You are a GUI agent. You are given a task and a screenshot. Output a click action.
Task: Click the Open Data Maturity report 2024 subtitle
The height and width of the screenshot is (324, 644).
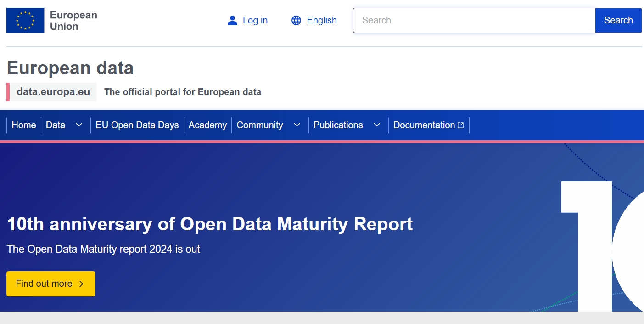[x=103, y=249]
